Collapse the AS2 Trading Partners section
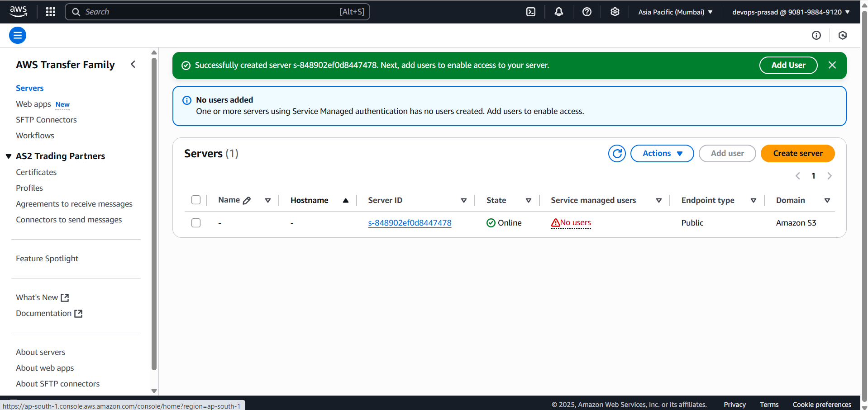The width and height of the screenshot is (868, 410). click(8, 156)
